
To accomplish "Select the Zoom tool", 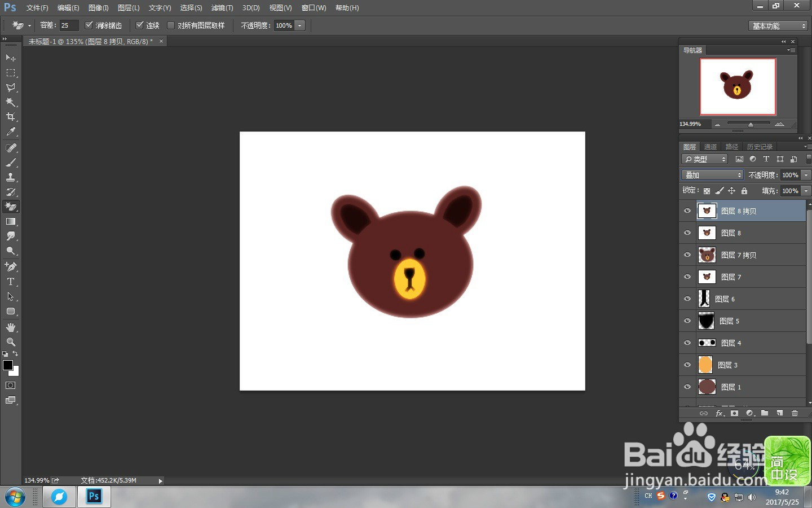I will (11, 342).
